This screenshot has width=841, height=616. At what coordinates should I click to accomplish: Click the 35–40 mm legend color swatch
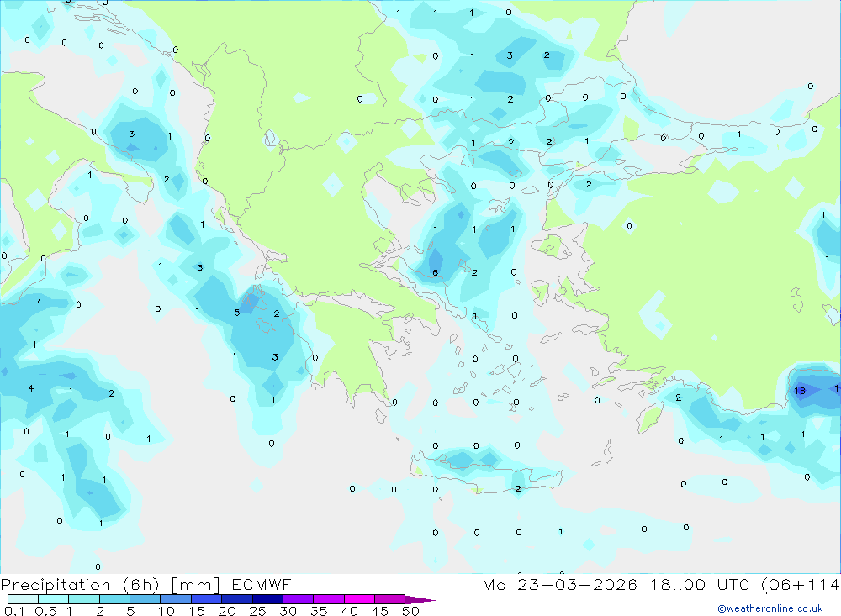(x=328, y=599)
